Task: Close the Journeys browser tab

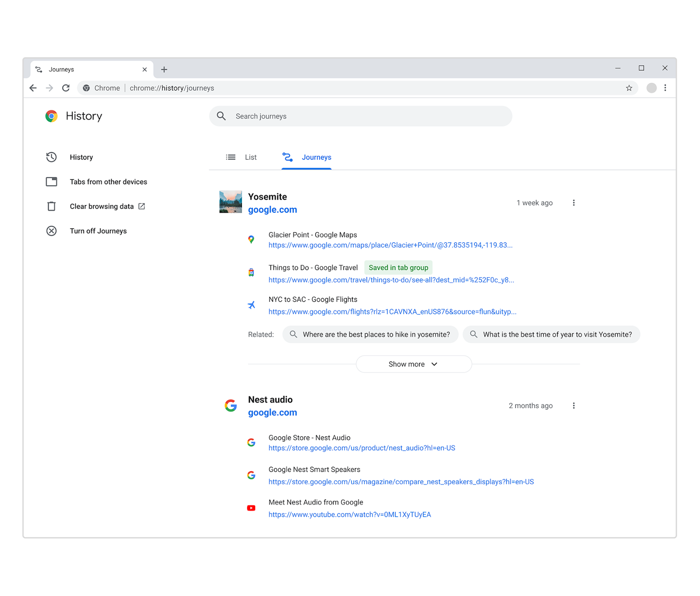Action: point(145,70)
